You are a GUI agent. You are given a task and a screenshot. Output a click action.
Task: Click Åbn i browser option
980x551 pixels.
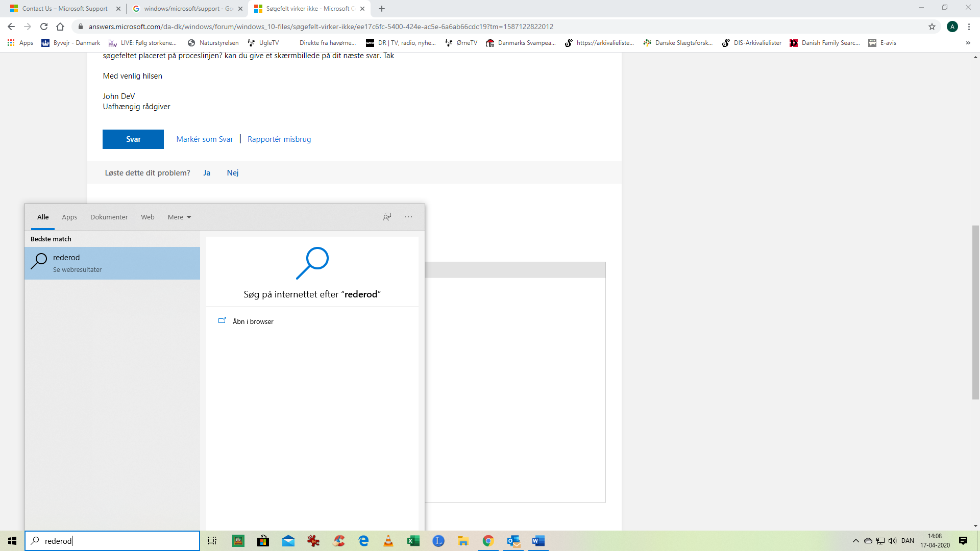[253, 321]
